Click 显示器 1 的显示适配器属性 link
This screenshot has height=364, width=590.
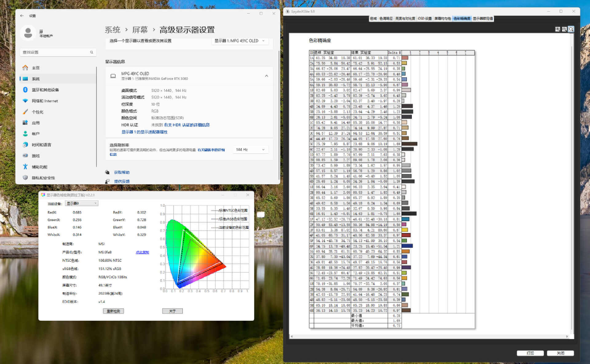144,132
